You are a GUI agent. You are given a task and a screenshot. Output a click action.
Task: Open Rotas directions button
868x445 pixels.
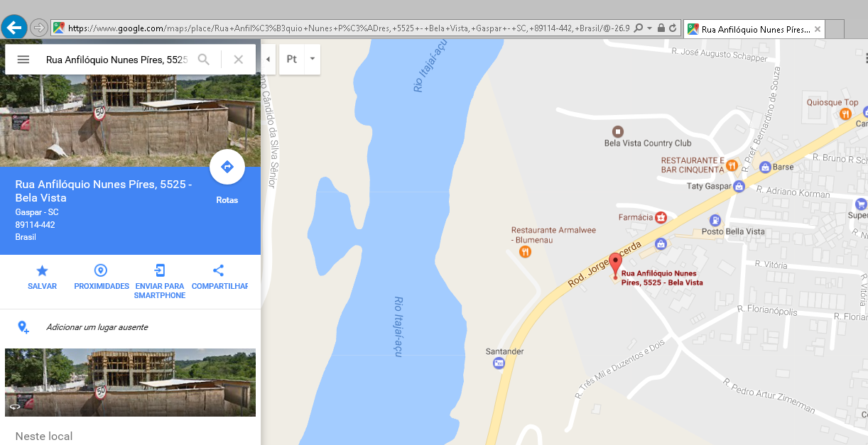pos(227,167)
